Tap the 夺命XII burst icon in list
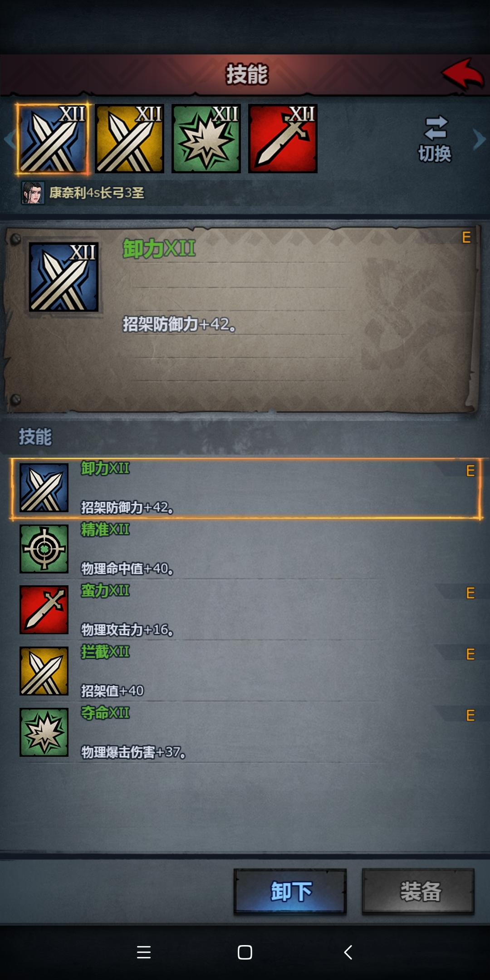490x980 pixels. click(x=44, y=732)
